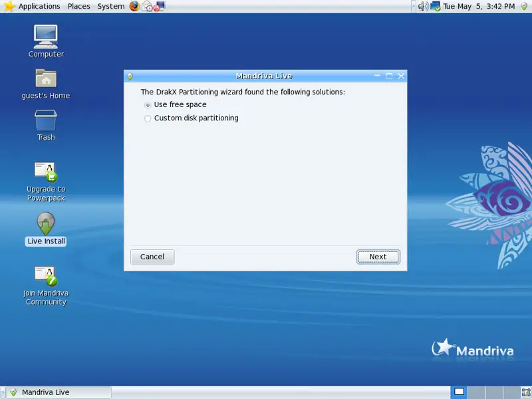Click the window selector icon bottom-right
Viewport: 532px width, 399px height.
point(525,392)
